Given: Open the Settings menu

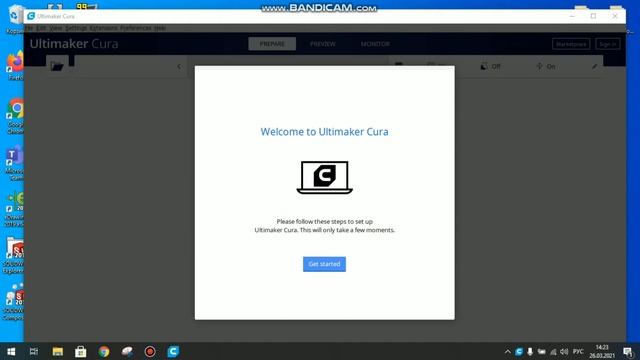Looking at the screenshot, I should point(76,28).
